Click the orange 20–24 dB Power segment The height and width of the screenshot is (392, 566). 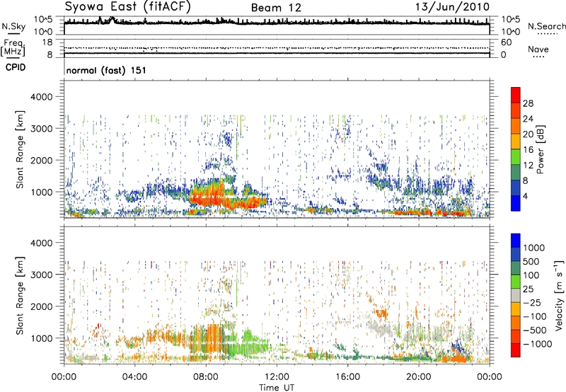point(516,126)
